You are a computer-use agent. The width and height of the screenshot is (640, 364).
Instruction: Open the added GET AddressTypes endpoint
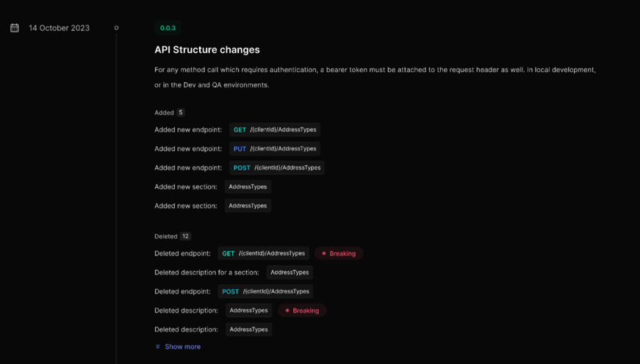(275, 130)
